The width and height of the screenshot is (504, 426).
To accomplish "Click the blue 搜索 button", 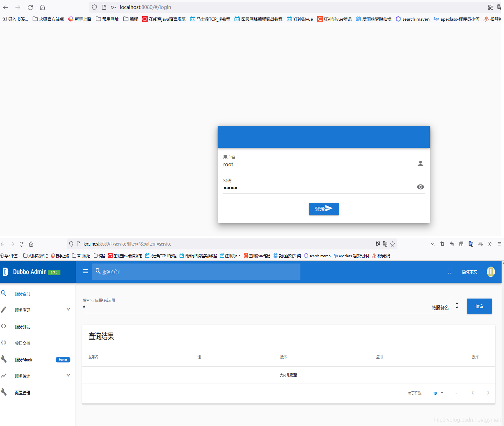I will pyautogui.click(x=479, y=306).
